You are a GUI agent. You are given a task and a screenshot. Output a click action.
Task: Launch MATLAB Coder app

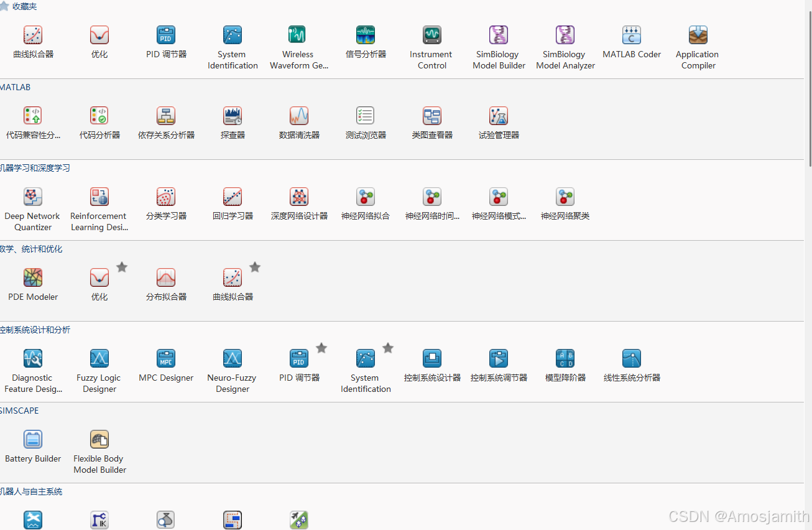632,42
